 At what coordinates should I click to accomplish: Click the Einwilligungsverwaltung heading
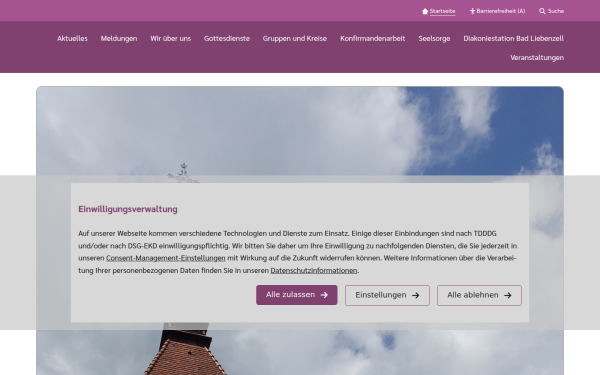click(128, 209)
